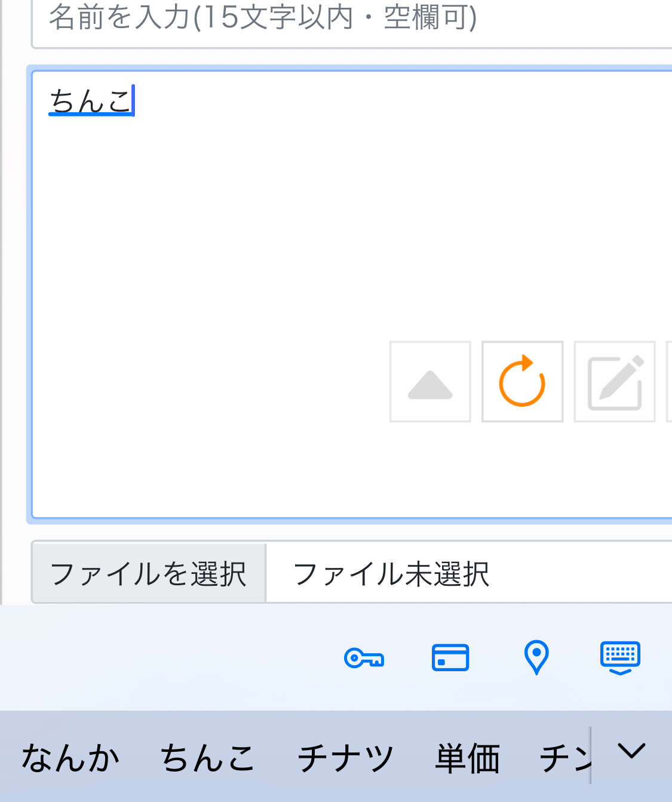Open the pencil edit icon button
This screenshot has width=672, height=802.
coord(614,382)
